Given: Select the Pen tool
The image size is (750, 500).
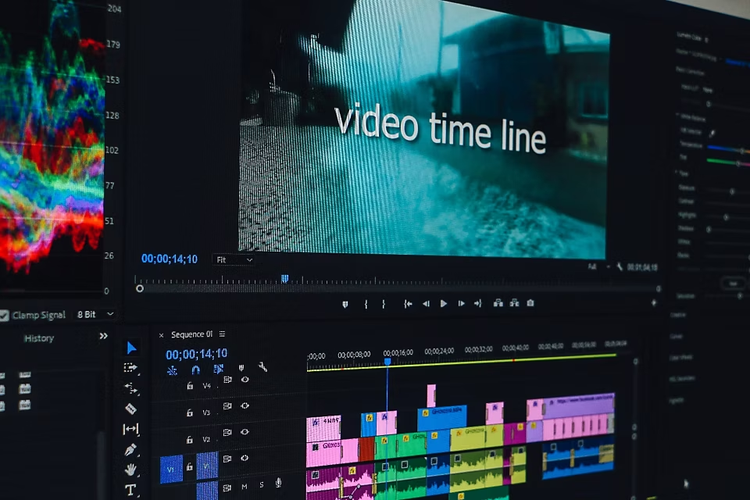Looking at the screenshot, I should pyautogui.click(x=130, y=450).
